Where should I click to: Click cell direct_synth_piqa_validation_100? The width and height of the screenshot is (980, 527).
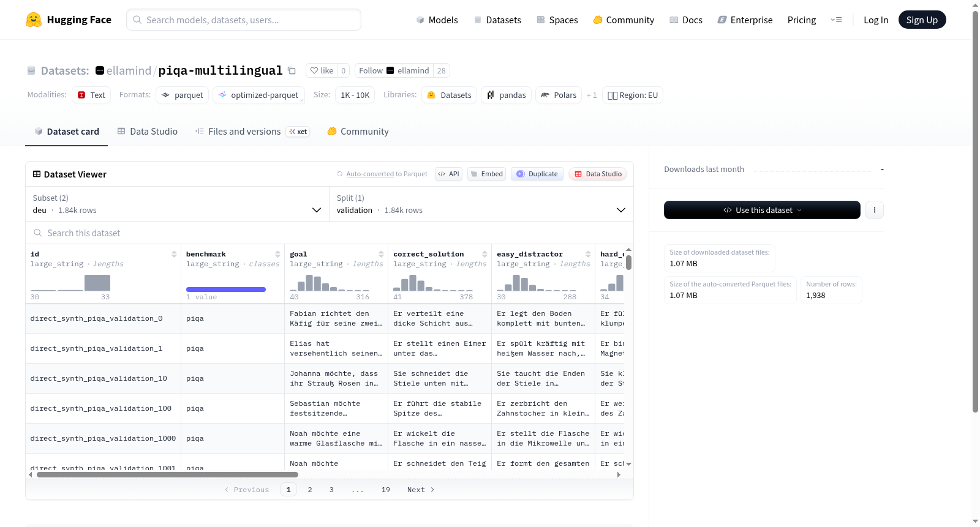(103, 408)
